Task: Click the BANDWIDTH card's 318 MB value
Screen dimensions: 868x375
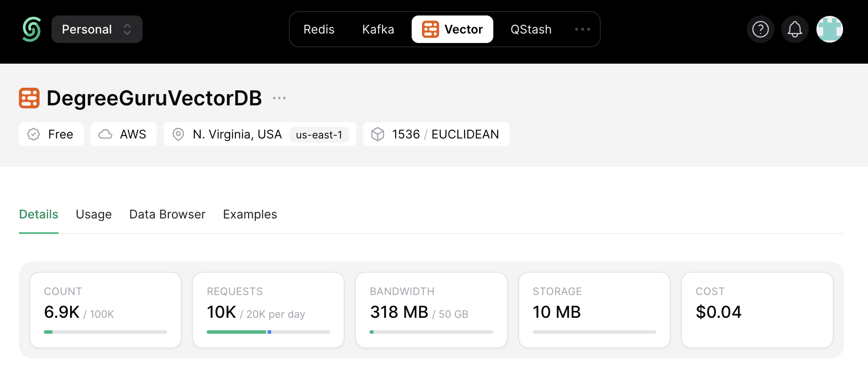Action: click(399, 312)
